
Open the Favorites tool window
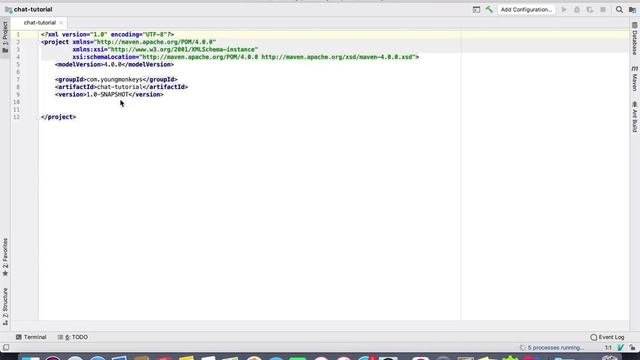click(5, 257)
